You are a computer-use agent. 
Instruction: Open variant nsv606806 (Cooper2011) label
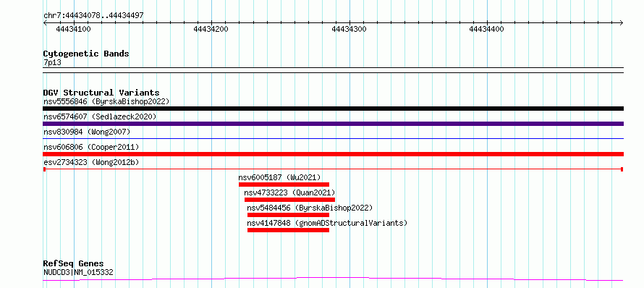tap(91, 147)
